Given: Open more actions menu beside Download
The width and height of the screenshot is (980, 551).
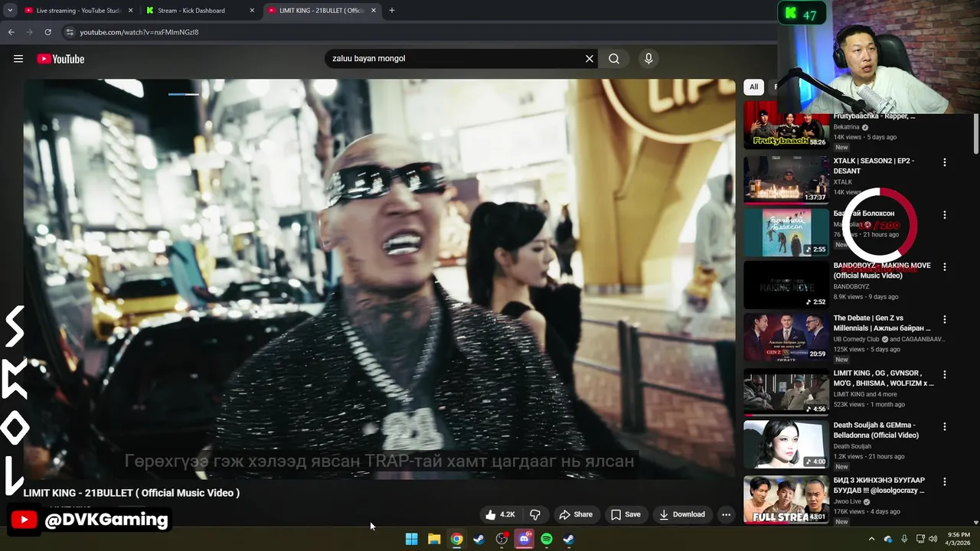Looking at the screenshot, I should (x=726, y=514).
